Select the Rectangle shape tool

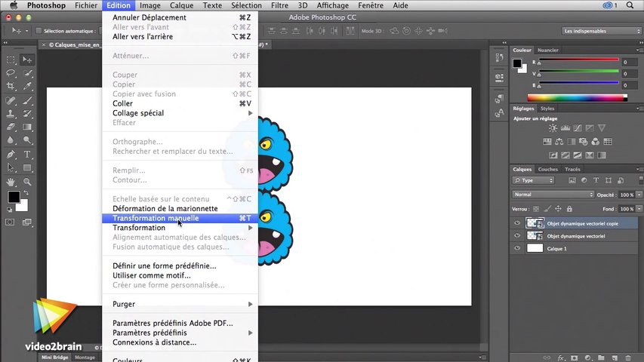pyautogui.click(x=27, y=168)
